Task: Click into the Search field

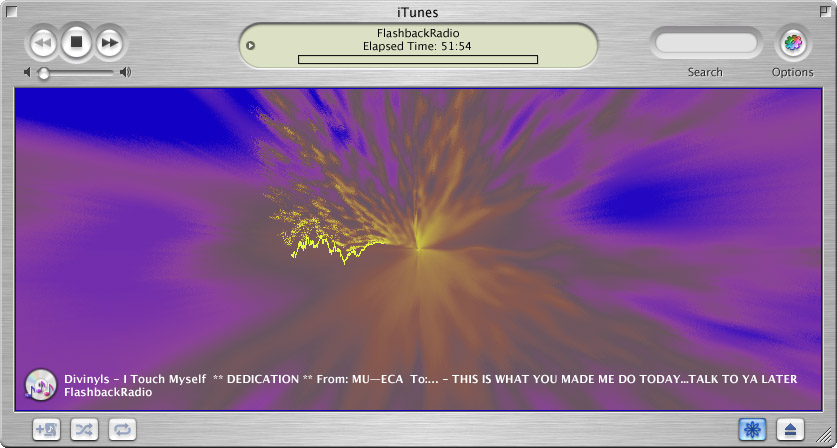Action: (x=706, y=43)
